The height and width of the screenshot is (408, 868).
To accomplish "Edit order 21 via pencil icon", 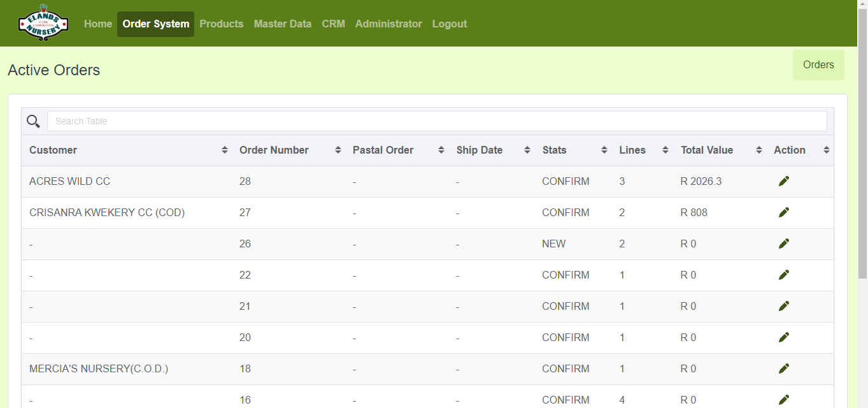I will pos(784,307).
